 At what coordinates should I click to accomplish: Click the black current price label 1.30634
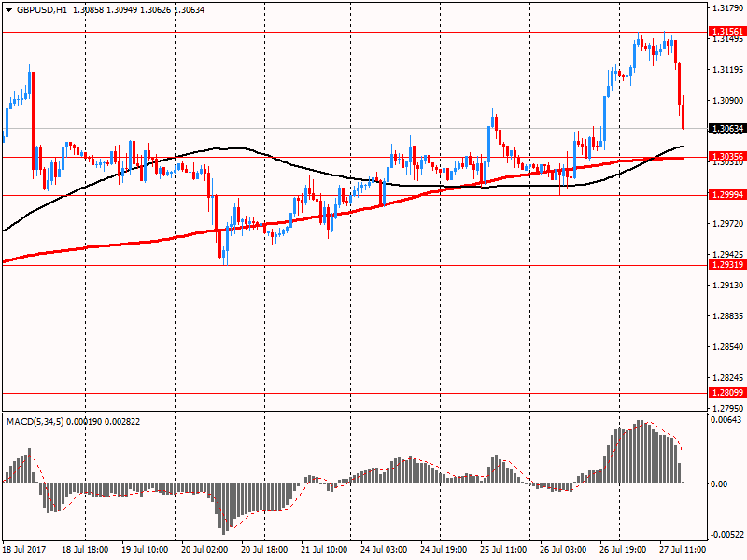click(x=727, y=129)
